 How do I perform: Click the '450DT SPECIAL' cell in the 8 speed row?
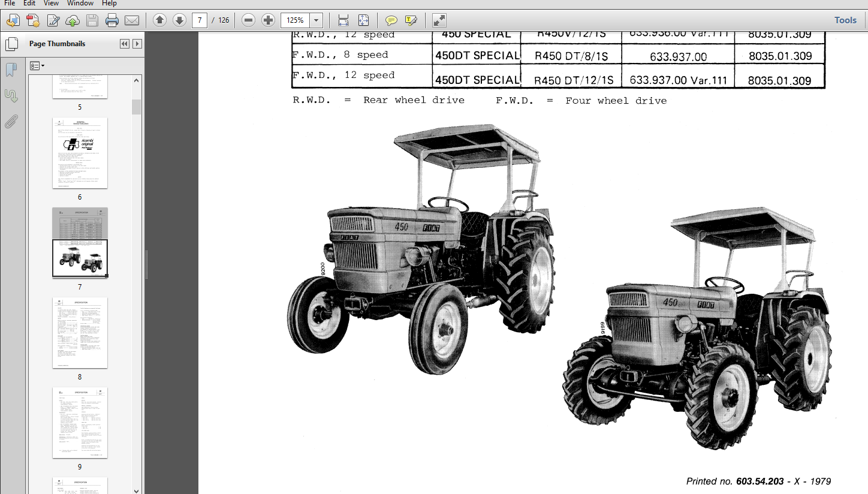[x=477, y=56]
